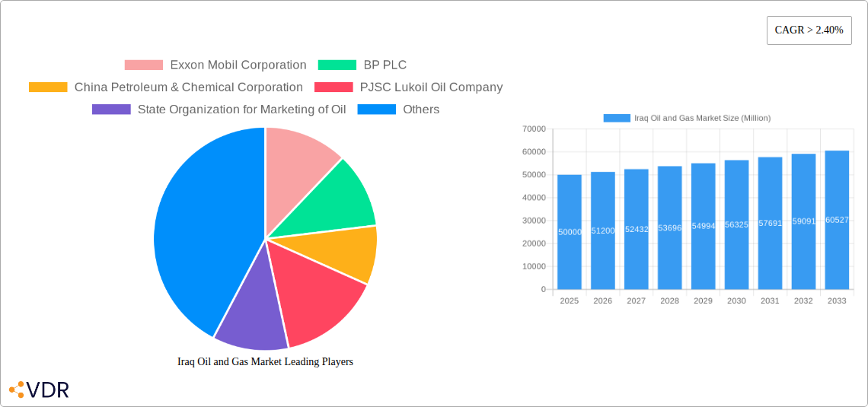
Task: Click the BP PLC green legend swatch
Action: point(337,65)
